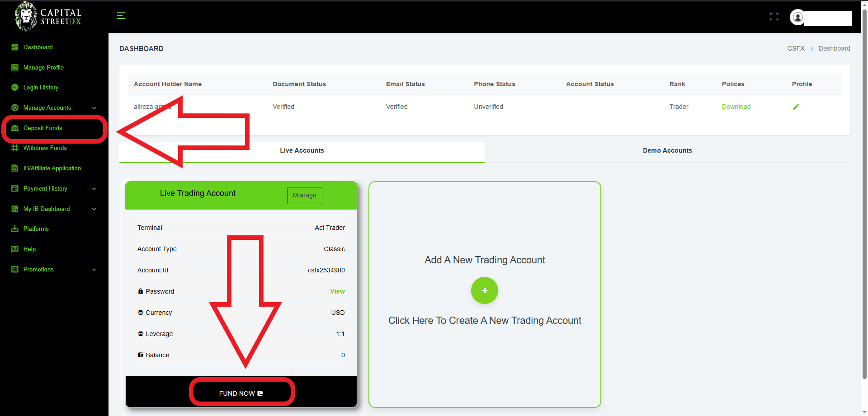The height and width of the screenshot is (416, 868).
Task: Expand the Payment History chevron
Action: pyautogui.click(x=94, y=189)
